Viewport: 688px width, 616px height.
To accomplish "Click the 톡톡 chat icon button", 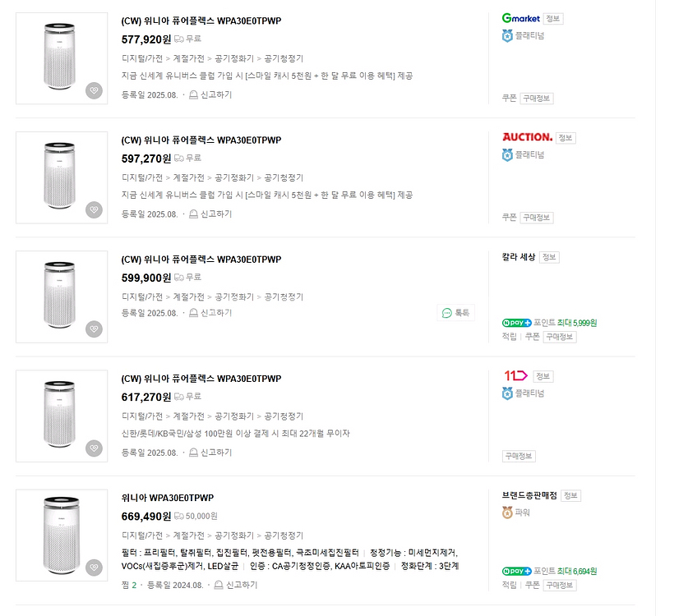I will pyautogui.click(x=455, y=313).
